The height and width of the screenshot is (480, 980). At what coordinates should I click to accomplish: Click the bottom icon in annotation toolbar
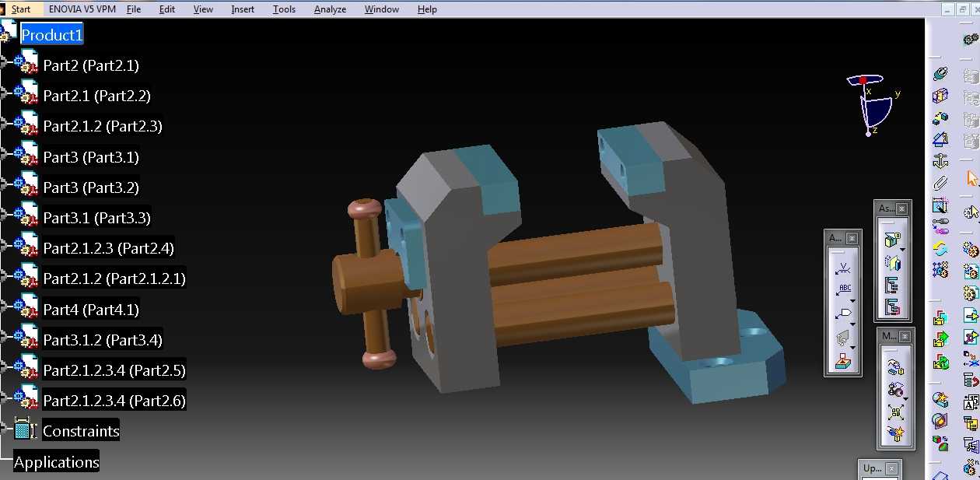point(842,361)
